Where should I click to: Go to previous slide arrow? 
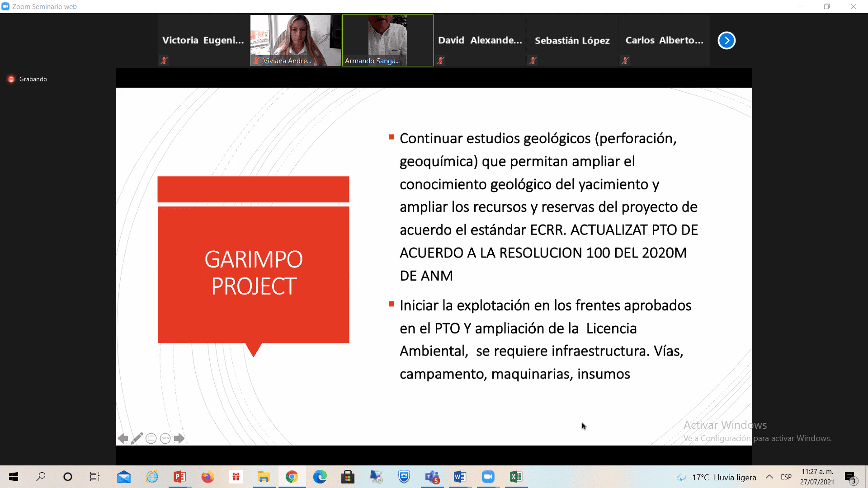(x=123, y=438)
